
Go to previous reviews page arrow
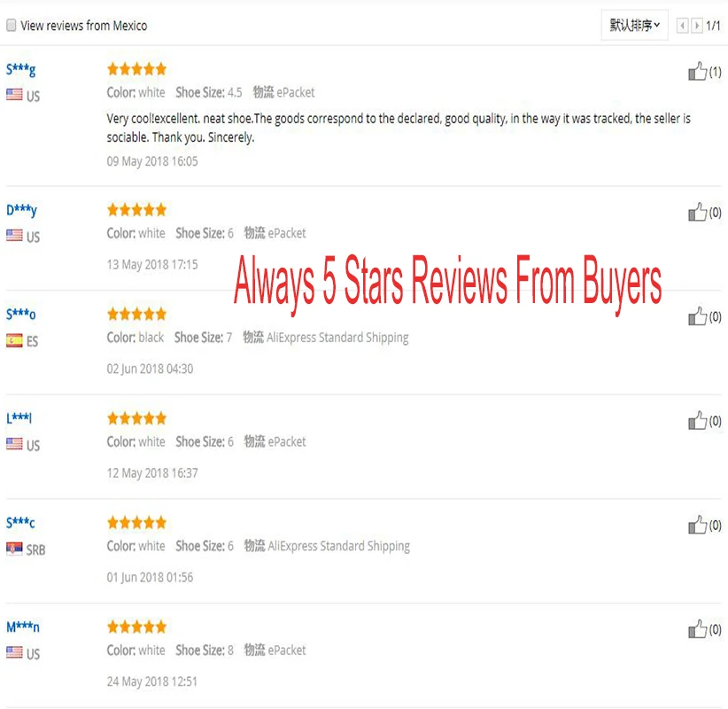[682, 26]
